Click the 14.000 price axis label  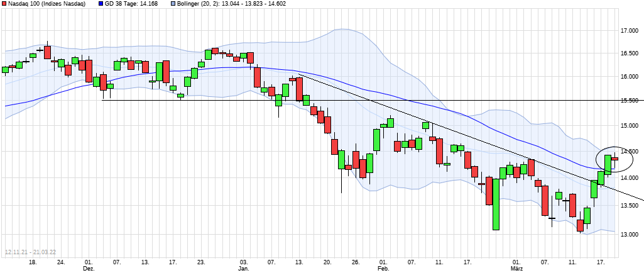tap(630, 178)
